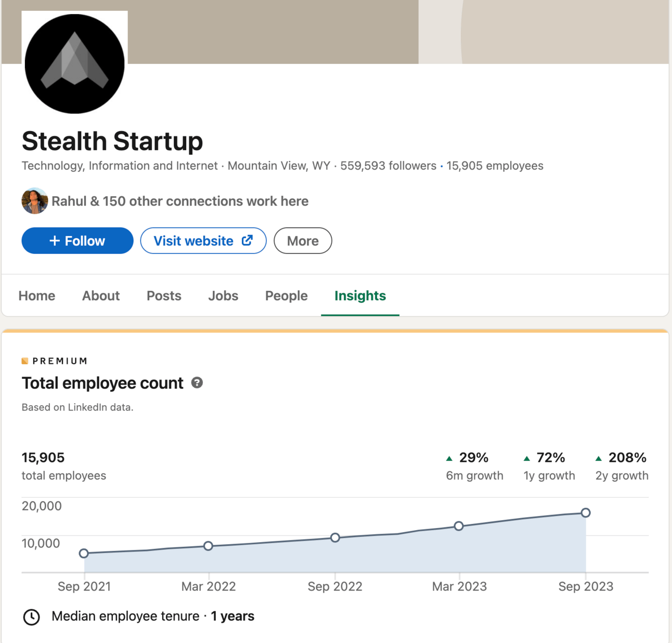Click the Premium badge icon
This screenshot has height=643, width=672.
(25, 361)
